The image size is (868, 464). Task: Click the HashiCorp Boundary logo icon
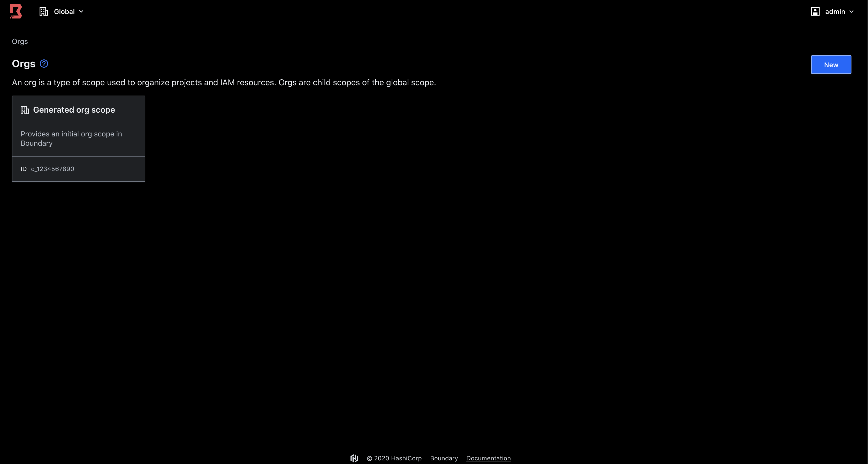click(16, 11)
